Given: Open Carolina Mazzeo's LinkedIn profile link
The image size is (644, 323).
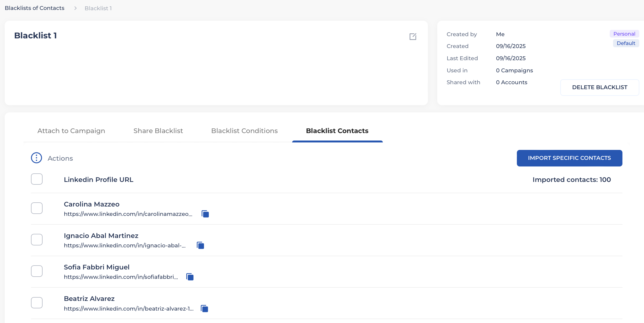Looking at the screenshot, I should (128, 214).
